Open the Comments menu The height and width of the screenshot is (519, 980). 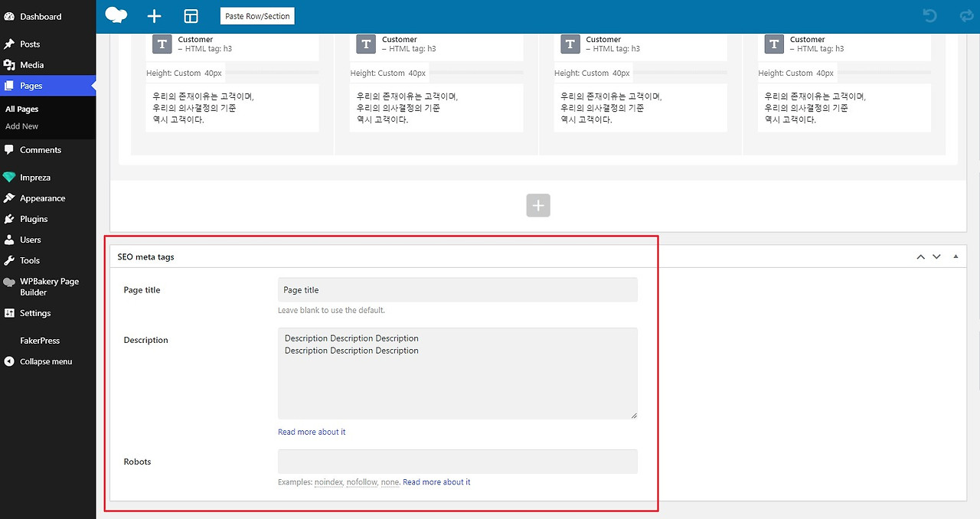[41, 150]
